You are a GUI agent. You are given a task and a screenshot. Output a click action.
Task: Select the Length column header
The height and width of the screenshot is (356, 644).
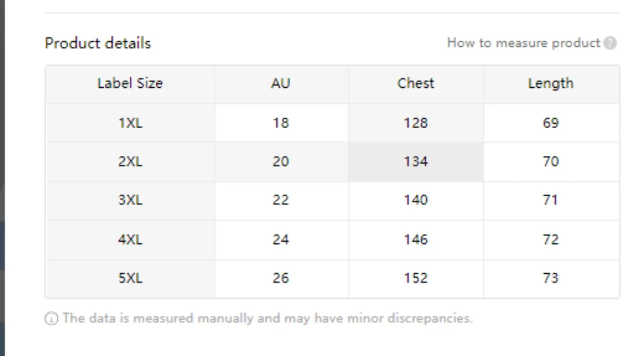[x=551, y=84]
